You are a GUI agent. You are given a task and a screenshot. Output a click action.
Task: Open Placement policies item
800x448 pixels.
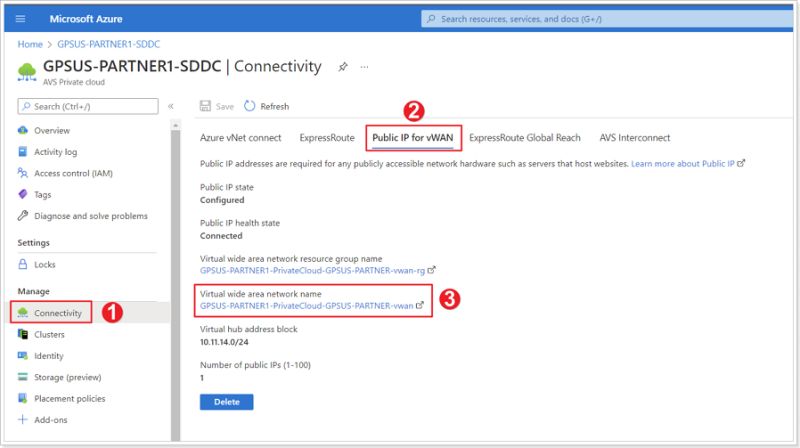coord(69,399)
